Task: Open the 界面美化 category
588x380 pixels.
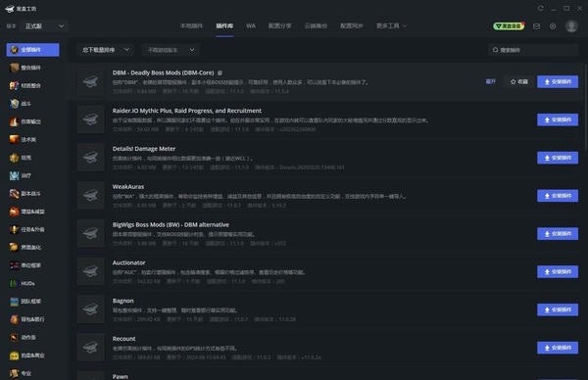Action: (32, 248)
